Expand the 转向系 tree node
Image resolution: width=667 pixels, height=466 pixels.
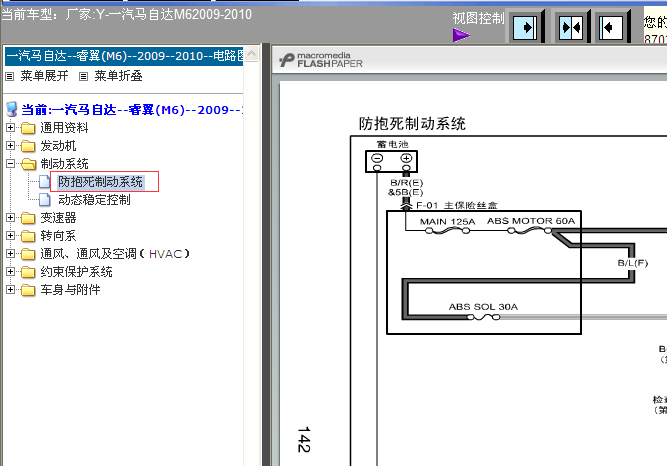(11, 235)
